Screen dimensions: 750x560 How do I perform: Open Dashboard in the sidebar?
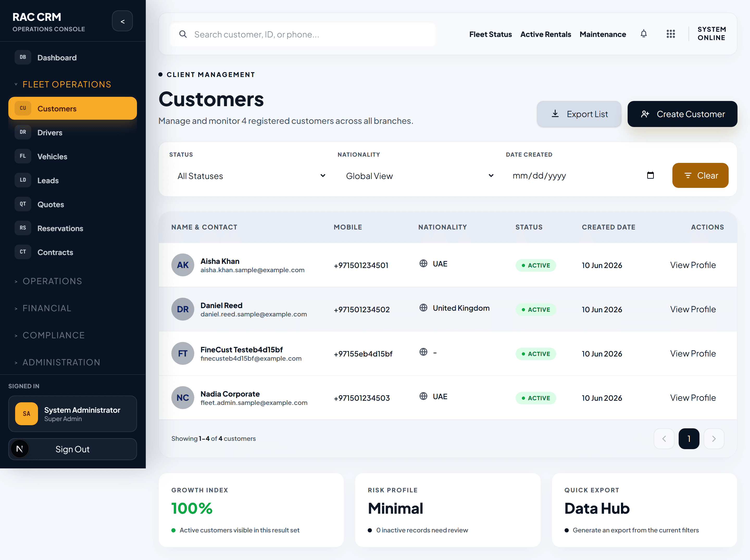pyautogui.click(x=73, y=58)
